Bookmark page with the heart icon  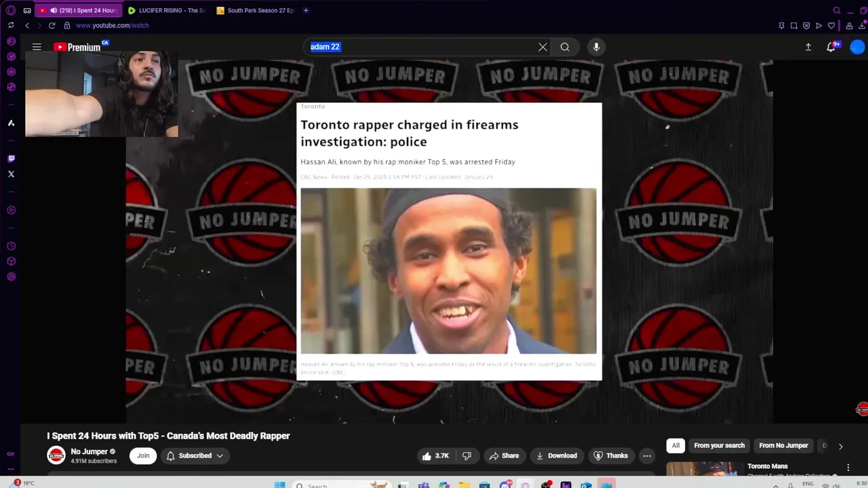click(x=831, y=26)
